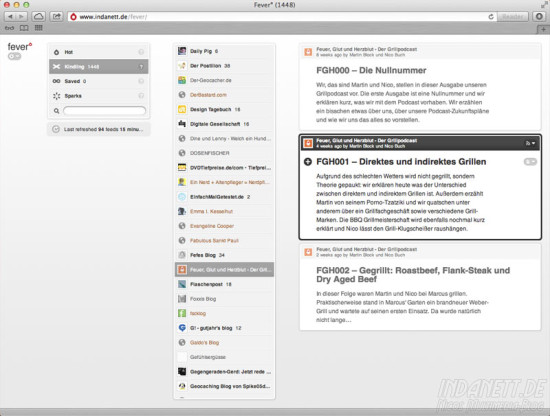The width and height of the screenshot is (550, 416).
Task: Open the Safari iCloud tabs icon
Action: tap(39, 16)
